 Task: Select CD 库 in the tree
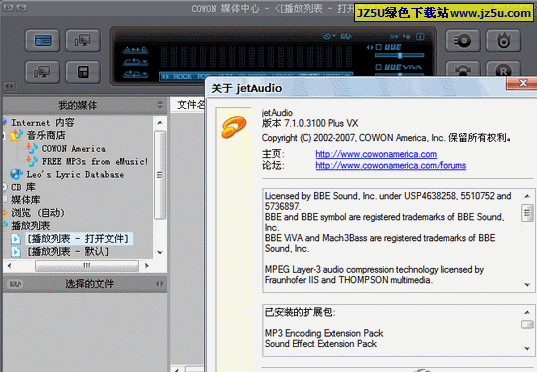[23, 187]
